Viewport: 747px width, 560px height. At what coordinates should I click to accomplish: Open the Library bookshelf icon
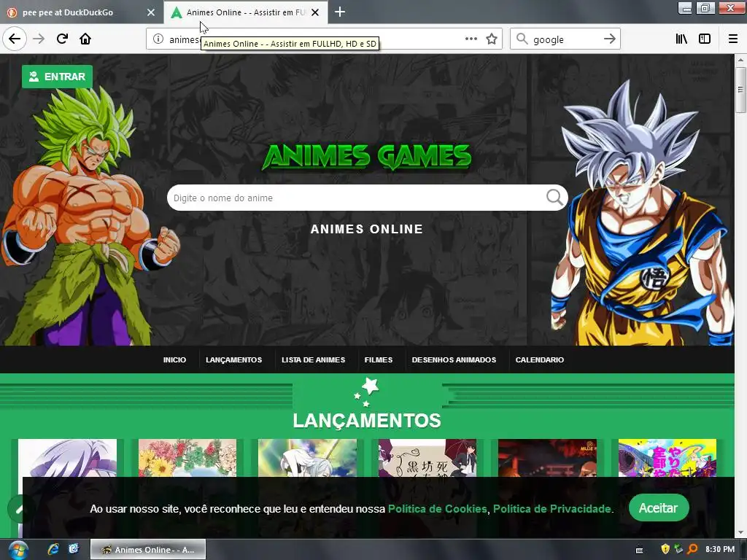click(x=681, y=39)
